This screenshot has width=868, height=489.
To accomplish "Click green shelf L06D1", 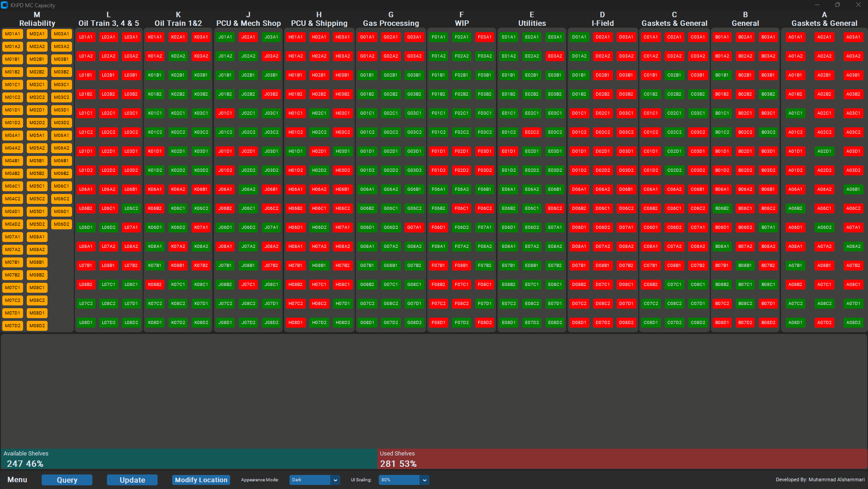I will (x=86, y=228).
